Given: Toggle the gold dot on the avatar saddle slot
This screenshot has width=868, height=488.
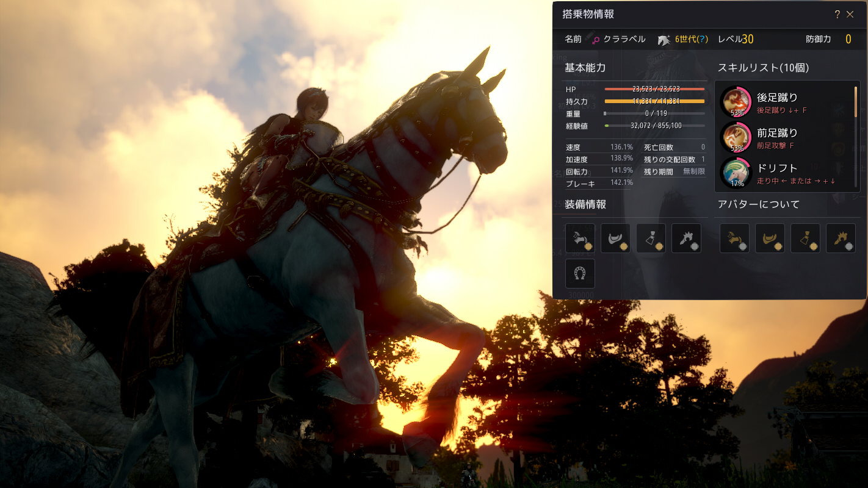Looking at the screenshot, I should pyautogui.click(x=779, y=247).
